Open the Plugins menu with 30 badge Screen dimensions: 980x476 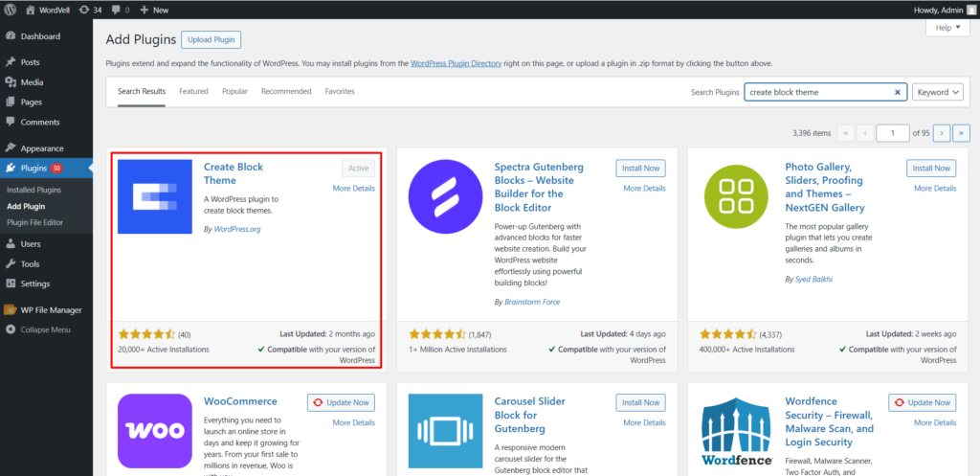pyautogui.click(x=46, y=169)
